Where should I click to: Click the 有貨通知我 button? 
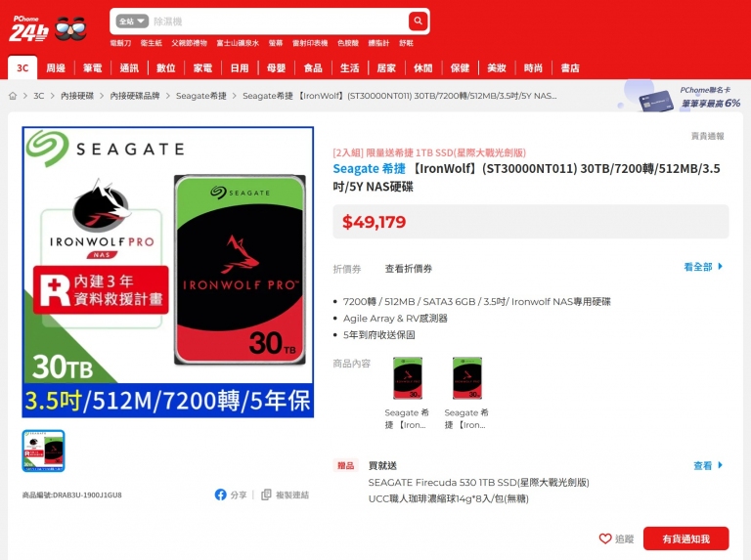coord(685,538)
